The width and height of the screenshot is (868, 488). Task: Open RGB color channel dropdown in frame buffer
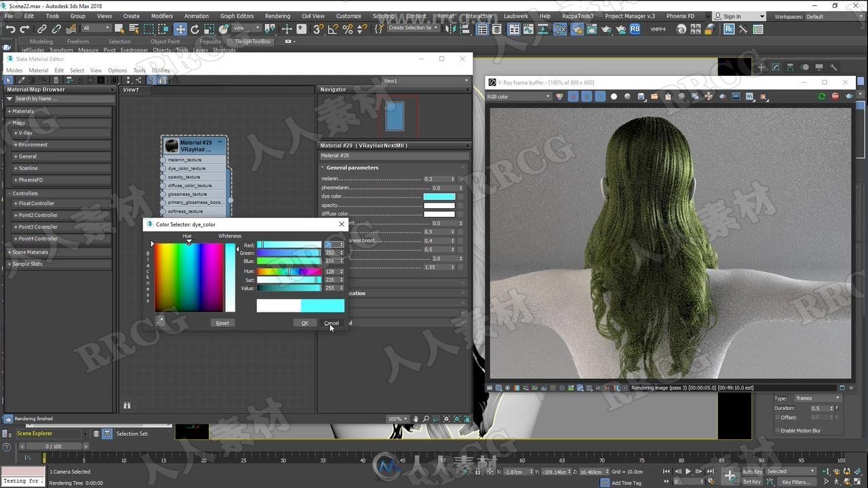point(519,96)
